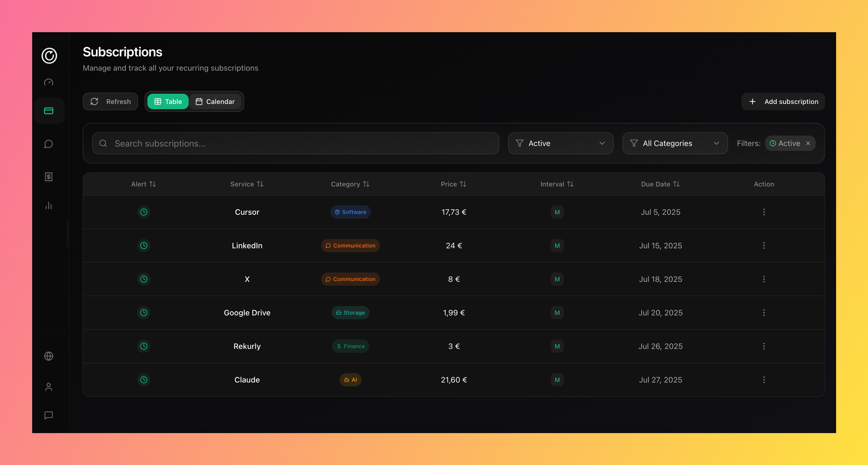Image resolution: width=868 pixels, height=465 pixels.
Task: Click the LinkedIn service name
Action: click(x=247, y=246)
